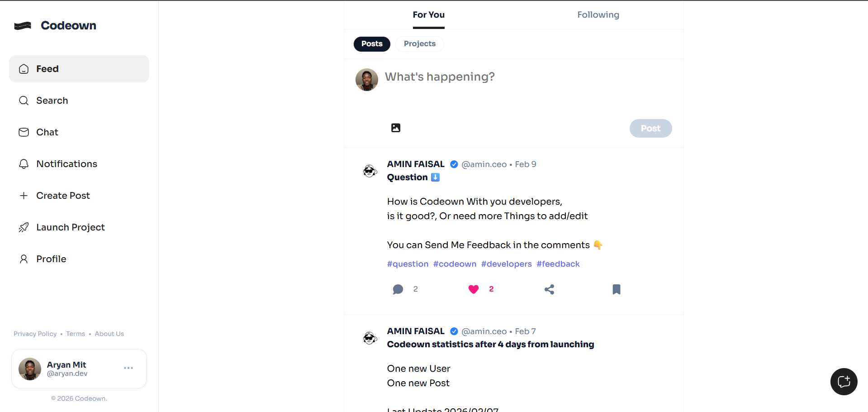Share Amin Faisal's question post
Screen dimensions: 868x412
tap(549, 289)
